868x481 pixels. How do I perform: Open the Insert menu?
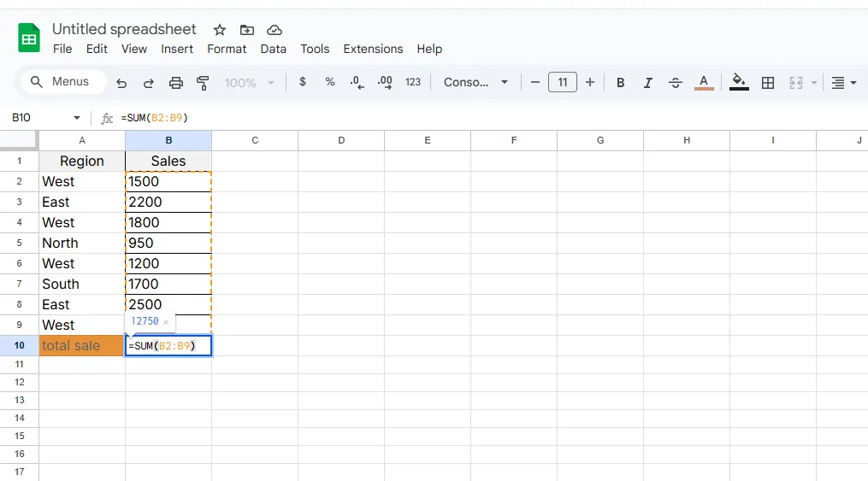coord(177,49)
